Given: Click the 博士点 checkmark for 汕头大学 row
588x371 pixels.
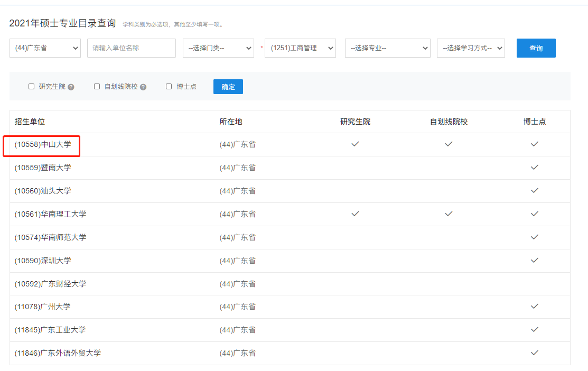Looking at the screenshot, I should pos(535,190).
